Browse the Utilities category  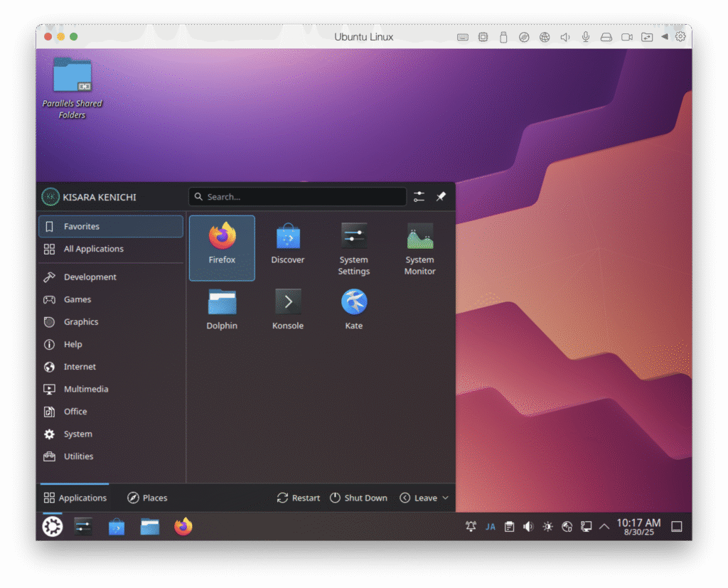click(111, 456)
